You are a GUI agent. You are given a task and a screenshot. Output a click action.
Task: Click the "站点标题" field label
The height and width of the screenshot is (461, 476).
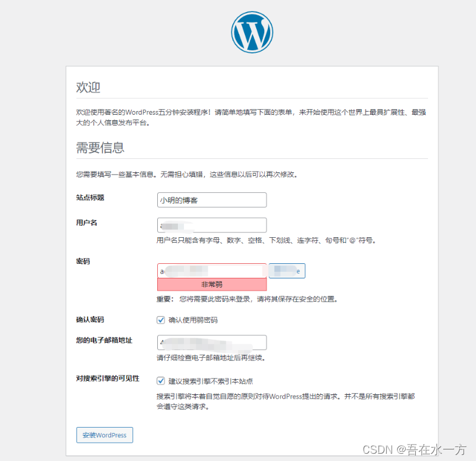point(90,198)
